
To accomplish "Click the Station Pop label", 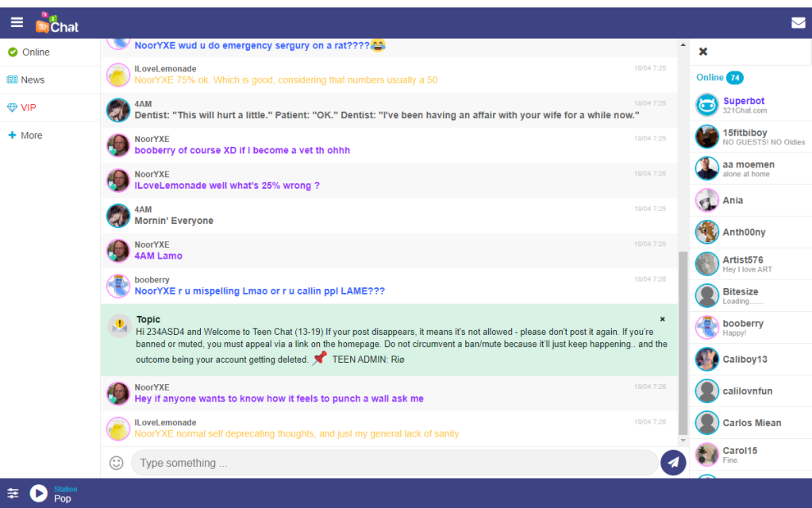I will (66, 494).
